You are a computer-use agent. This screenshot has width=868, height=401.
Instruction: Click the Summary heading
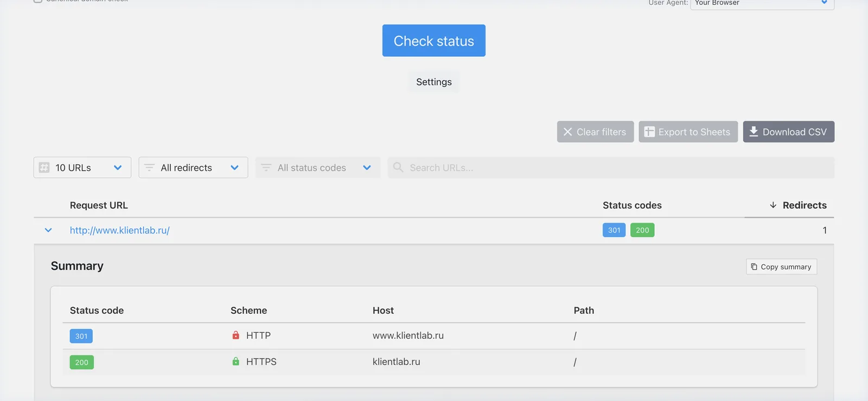pyautogui.click(x=77, y=266)
